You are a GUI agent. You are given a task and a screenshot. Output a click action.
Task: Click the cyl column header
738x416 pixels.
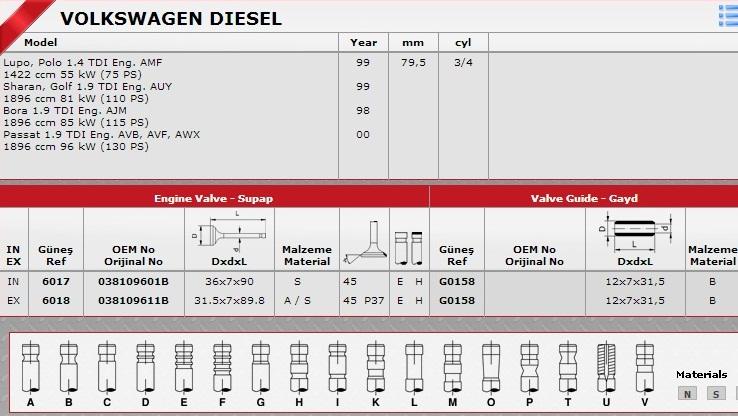[463, 43]
